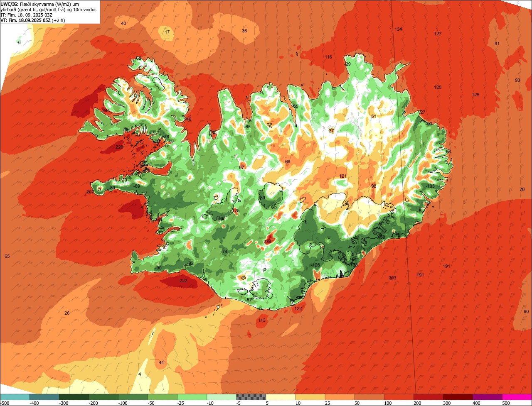Click the map value '121' in the central highlands

pyautogui.click(x=343, y=176)
